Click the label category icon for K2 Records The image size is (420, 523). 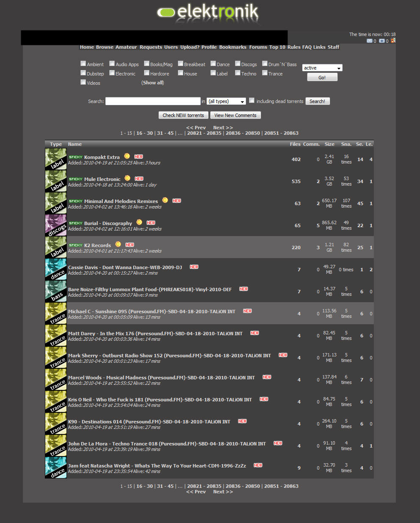click(x=56, y=248)
